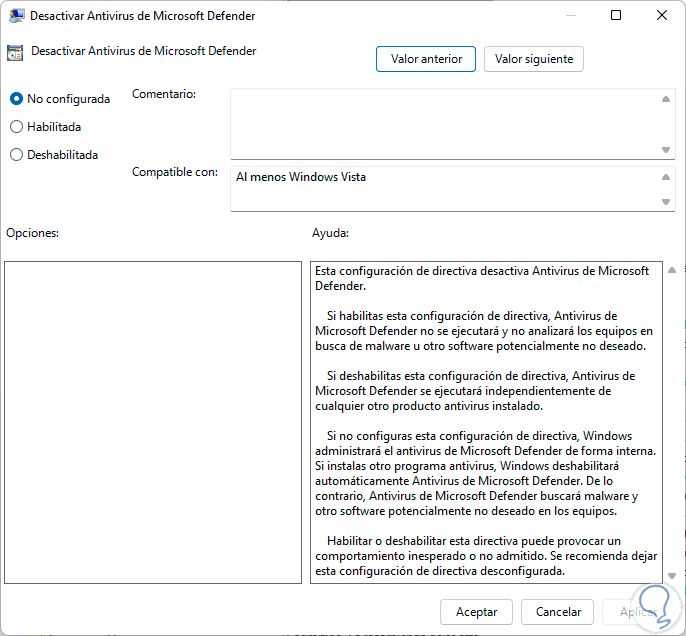Minimize the policy dialog window
Image resolution: width=686 pixels, height=636 pixels.
click(x=570, y=15)
